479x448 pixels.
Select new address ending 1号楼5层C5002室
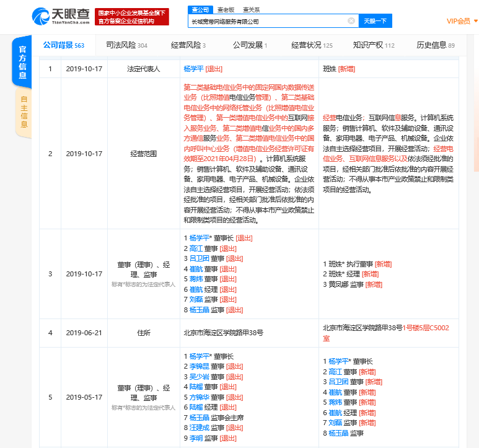click(x=386, y=333)
